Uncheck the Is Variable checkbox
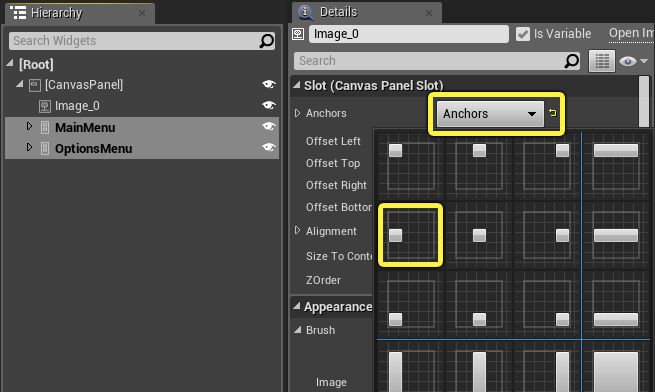Viewport: 655px width, 392px height. [x=523, y=34]
